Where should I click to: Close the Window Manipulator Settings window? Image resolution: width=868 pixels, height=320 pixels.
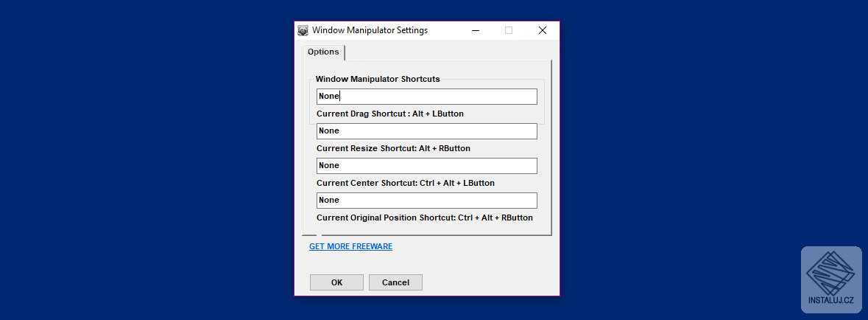[x=543, y=30]
